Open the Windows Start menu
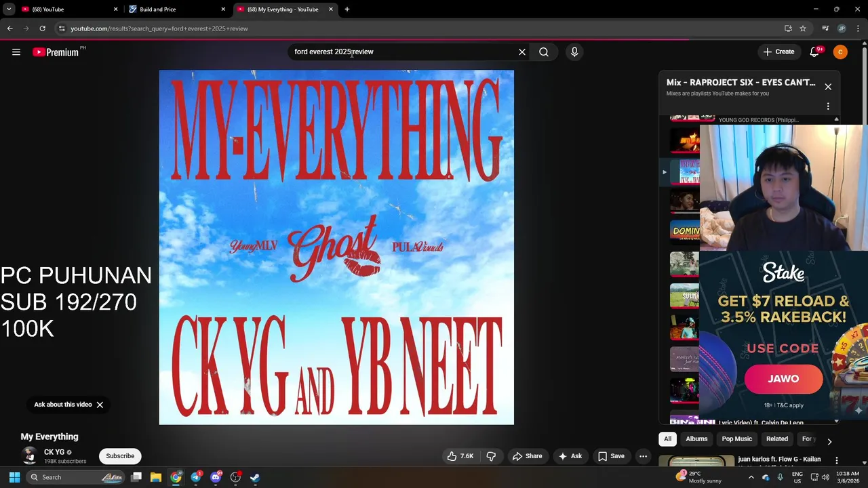The image size is (868, 488). click(14, 477)
